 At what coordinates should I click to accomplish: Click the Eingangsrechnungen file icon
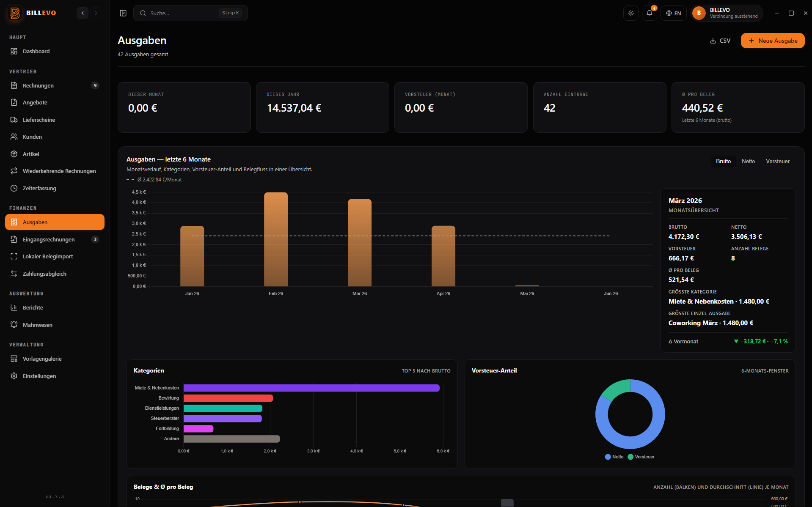click(14, 239)
